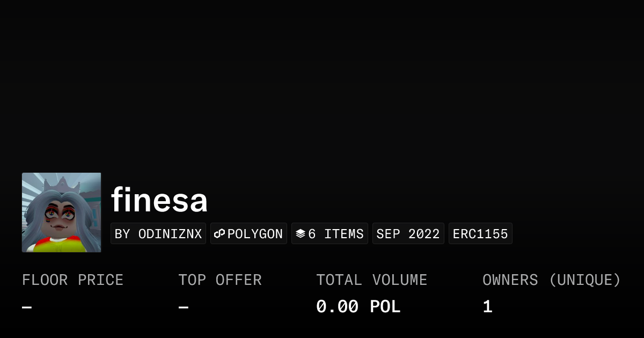Click the TOP OFFER label

click(x=220, y=280)
